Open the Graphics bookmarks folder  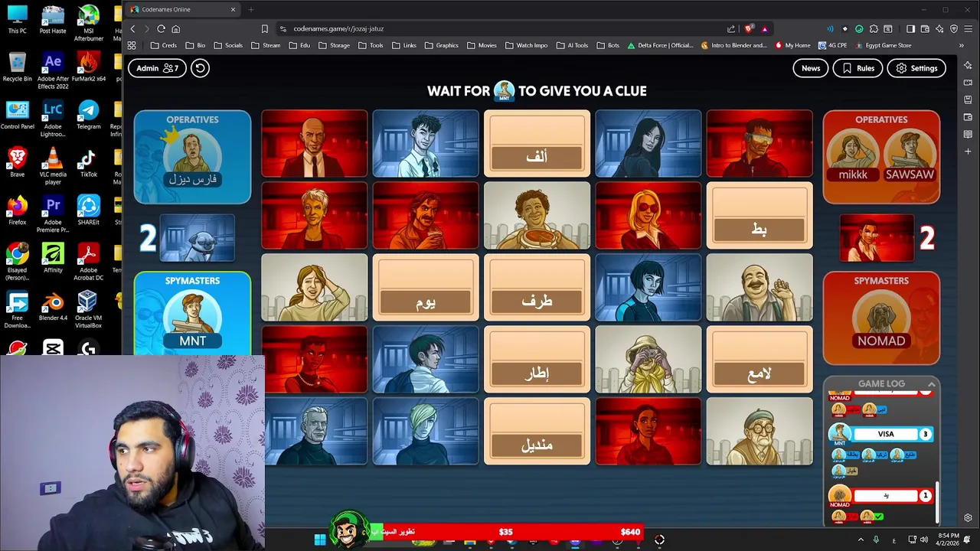point(441,45)
